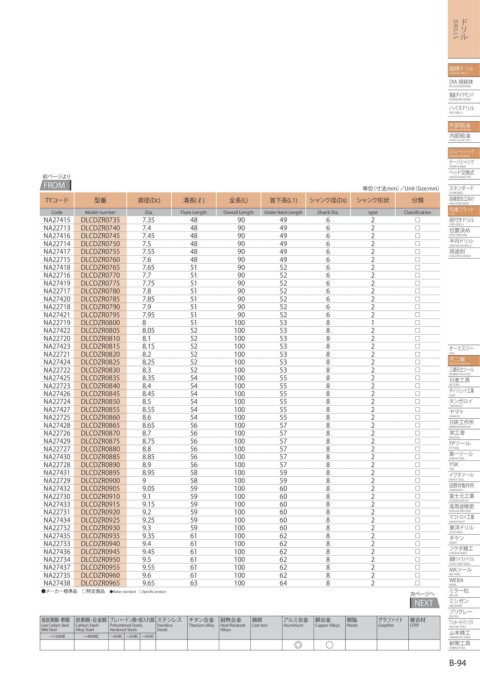Tick classification box in the NA27435 row
Screen dimensions: 480x677
pos(417,536)
